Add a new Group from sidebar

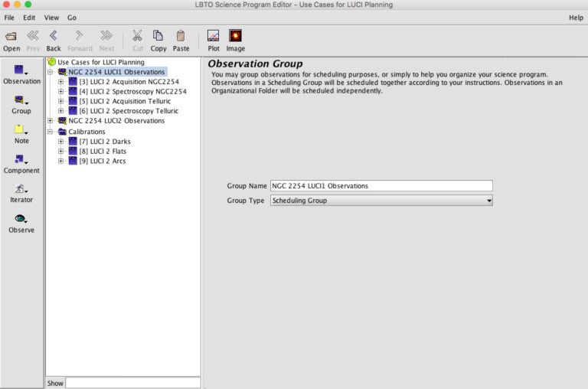(x=21, y=105)
